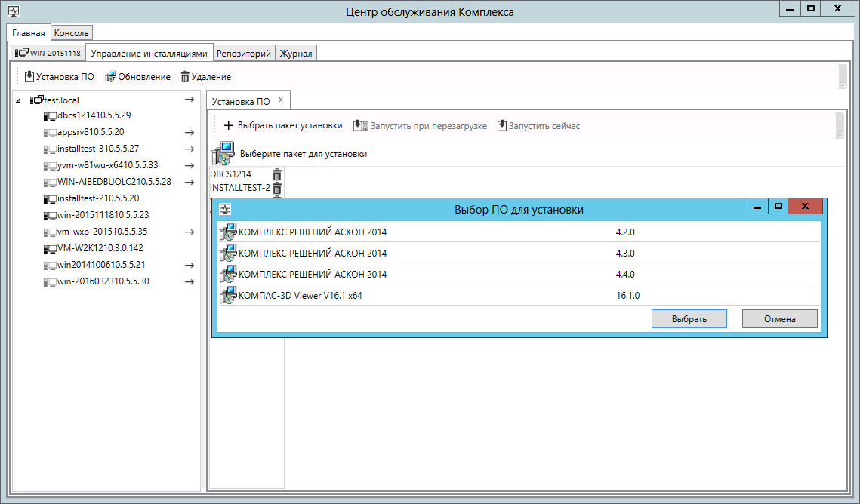Image resolution: width=860 pixels, height=504 pixels.
Task: Click the dialog icon in Выбор ПО title bar
Action: point(225,209)
